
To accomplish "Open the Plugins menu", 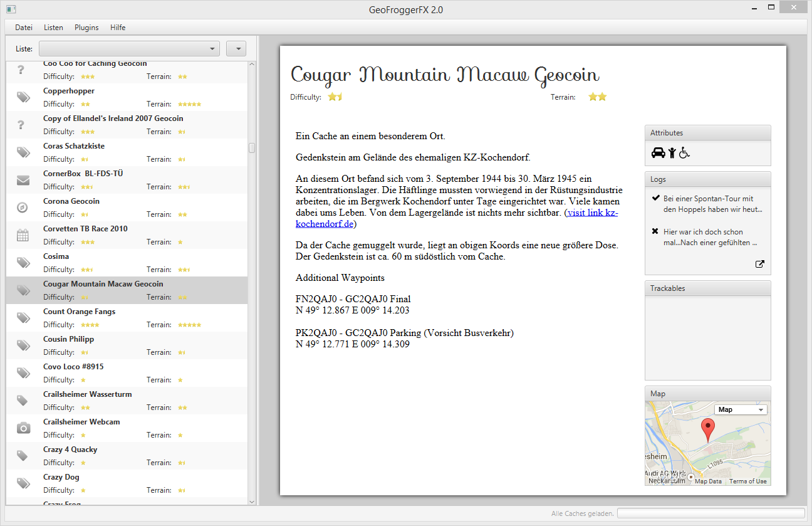I will pyautogui.click(x=86, y=28).
